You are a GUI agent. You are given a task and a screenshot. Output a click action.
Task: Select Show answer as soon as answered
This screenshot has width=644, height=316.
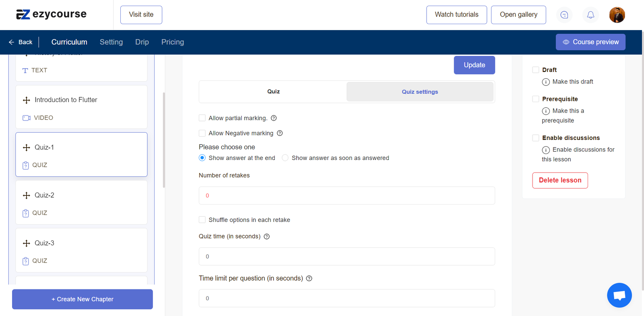point(285,158)
